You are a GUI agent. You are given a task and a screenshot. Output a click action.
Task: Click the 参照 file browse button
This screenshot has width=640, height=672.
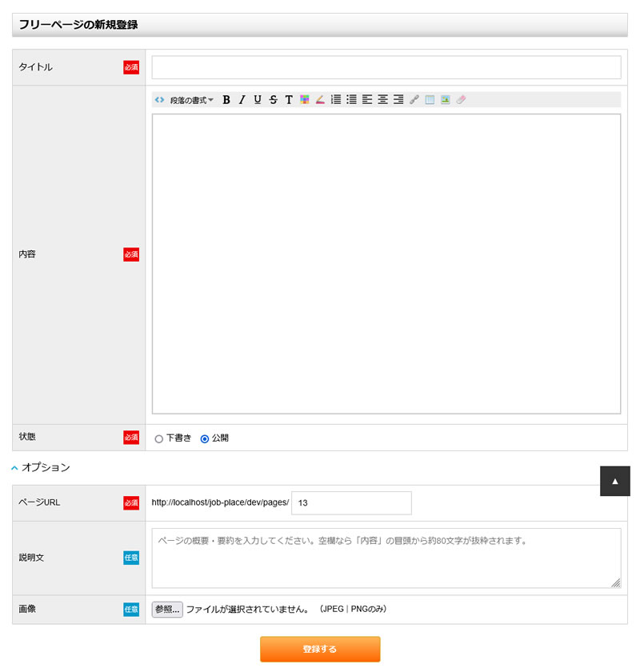(x=167, y=610)
